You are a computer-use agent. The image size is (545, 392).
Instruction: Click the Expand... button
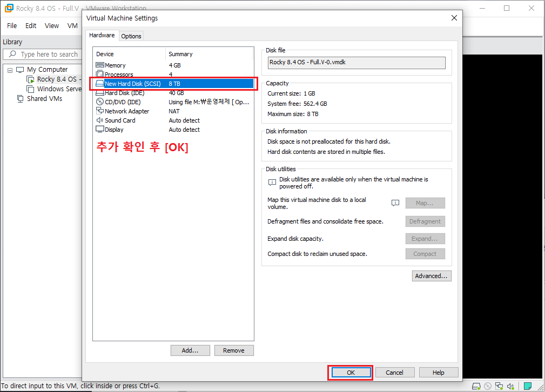[425, 239]
